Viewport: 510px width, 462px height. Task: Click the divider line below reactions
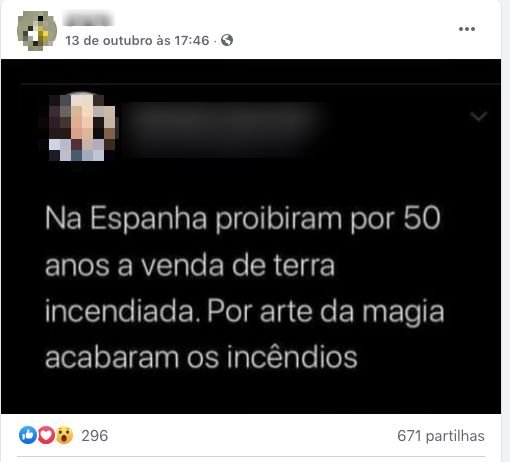(x=251, y=457)
